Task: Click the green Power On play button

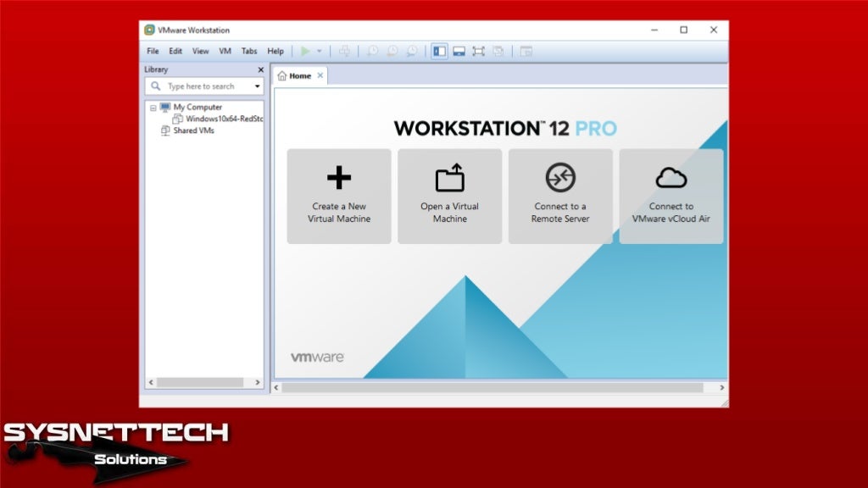Action: click(305, 51)
